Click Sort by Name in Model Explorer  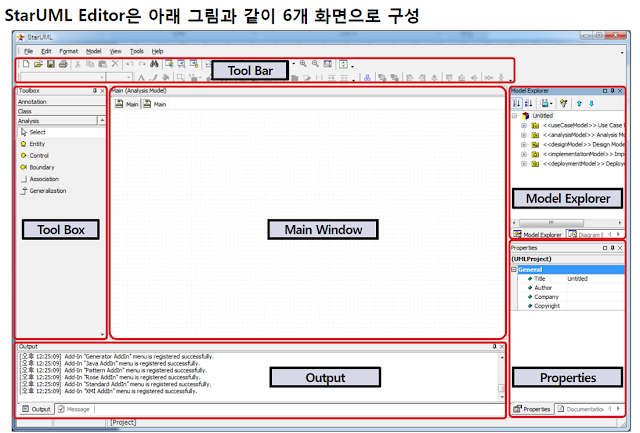(528, 103)
